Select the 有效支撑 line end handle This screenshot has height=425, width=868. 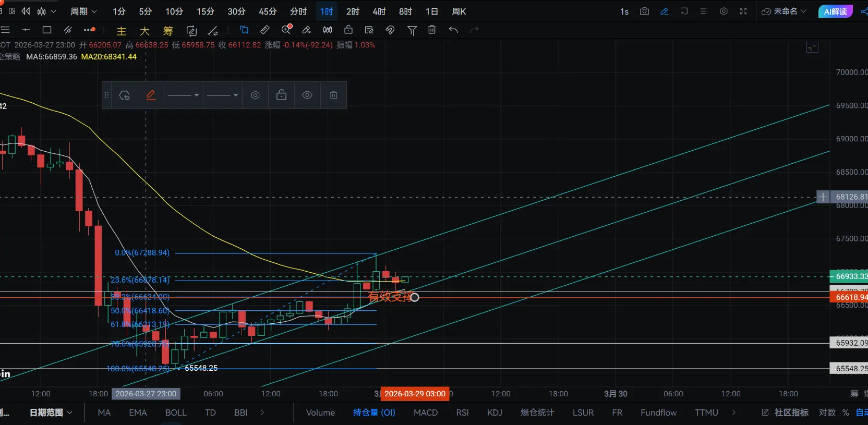(x=415, y=297)
